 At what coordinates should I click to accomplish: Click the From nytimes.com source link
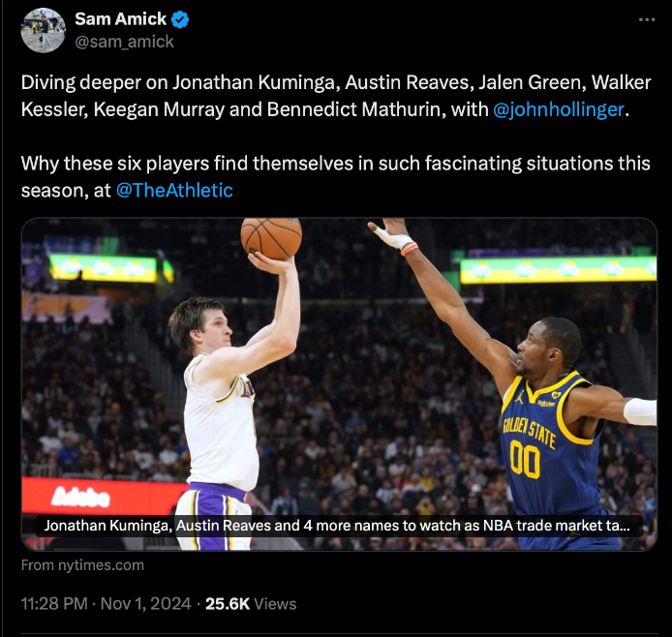click(x=82, y=565)
